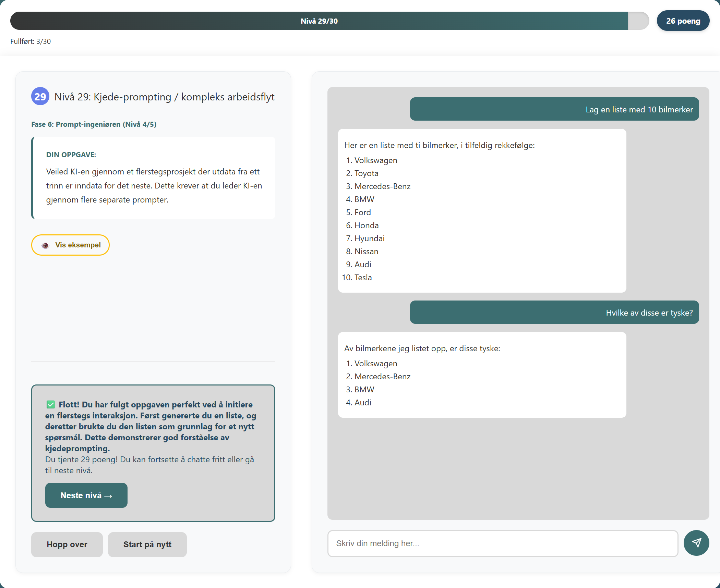
Task: Click the level 29 number badge
Action: [40, 96]
